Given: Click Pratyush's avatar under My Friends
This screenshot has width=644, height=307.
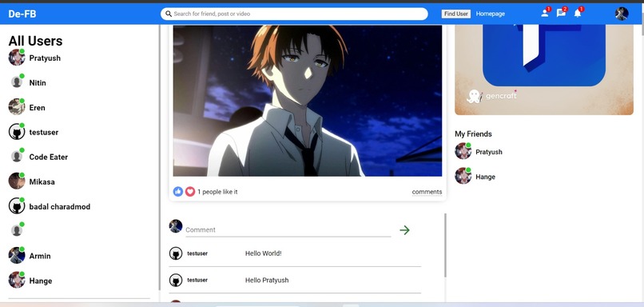Looking at the screenshot, I should (463, 151).
